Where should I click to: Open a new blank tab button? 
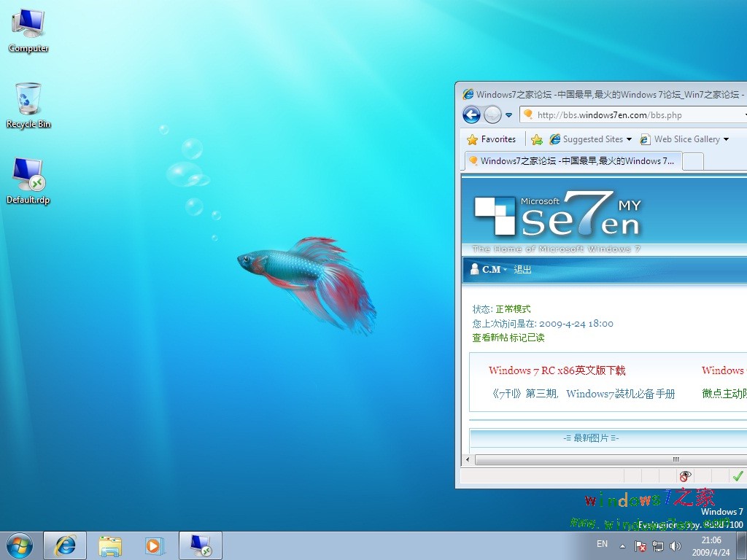click(693, 161)
